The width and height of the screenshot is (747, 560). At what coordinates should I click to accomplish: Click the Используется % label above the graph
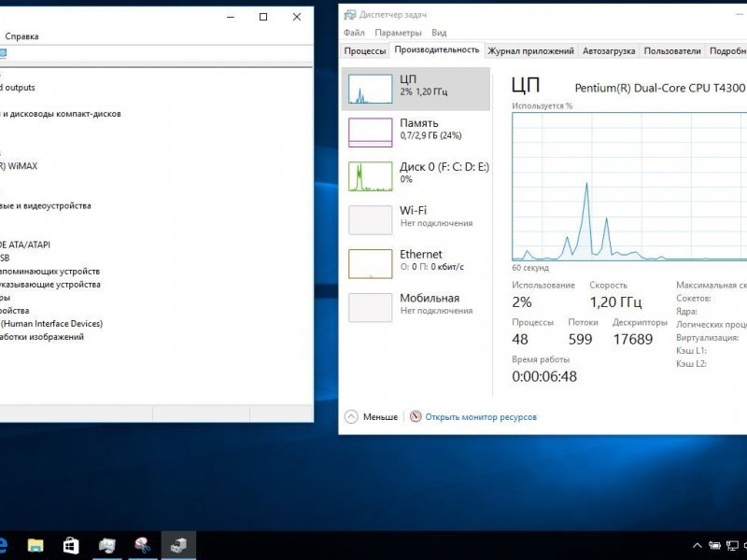(543, 105)
